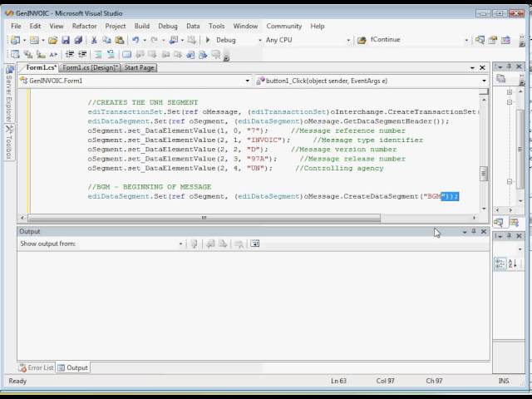Expand the button1_Click member dropdown
Screen dimensions: 532x399
tap(484, 81)
